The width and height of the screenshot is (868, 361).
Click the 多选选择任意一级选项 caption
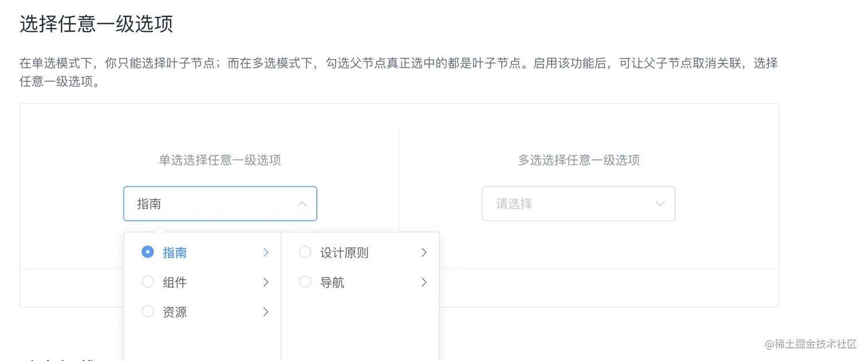[579, 160]
